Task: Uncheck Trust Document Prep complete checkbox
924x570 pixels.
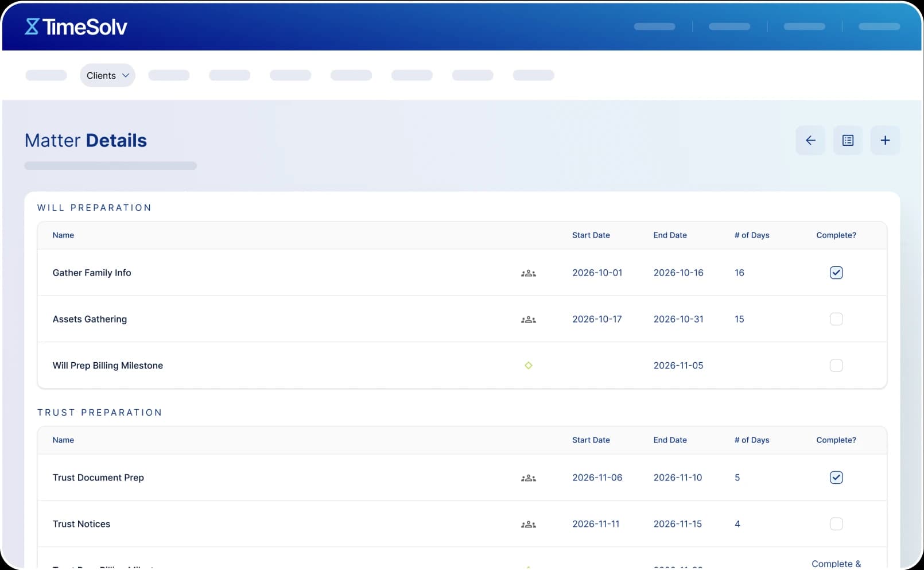Action: point(836,478)
